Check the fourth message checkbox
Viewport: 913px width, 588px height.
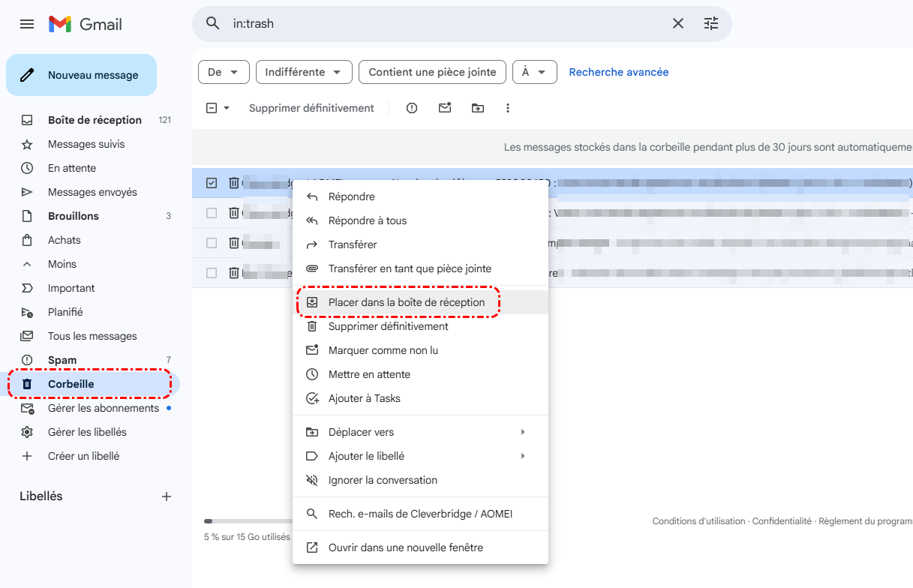(212, 273)
